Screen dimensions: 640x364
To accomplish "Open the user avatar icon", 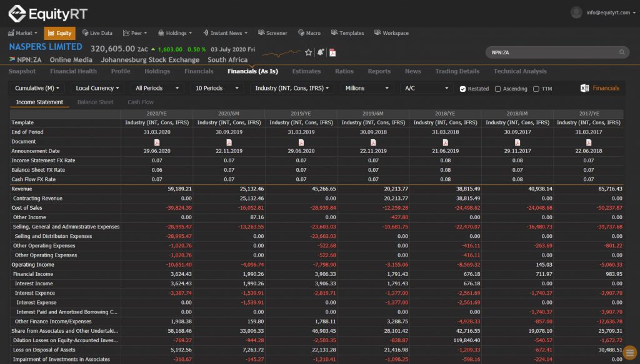I will click(576, 12).
